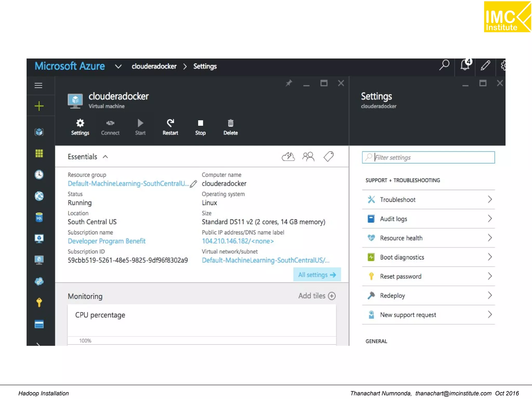This screenshot has width=532, height=399.
Task: Click the cloud quickstart icon in Essentials
Action: pos(288,157)
